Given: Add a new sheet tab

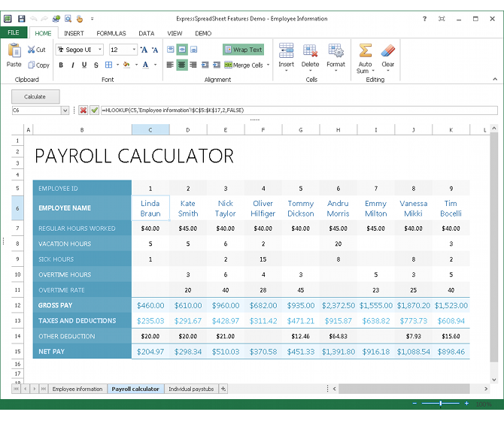Looking at the screenshot, I should 223,389.
